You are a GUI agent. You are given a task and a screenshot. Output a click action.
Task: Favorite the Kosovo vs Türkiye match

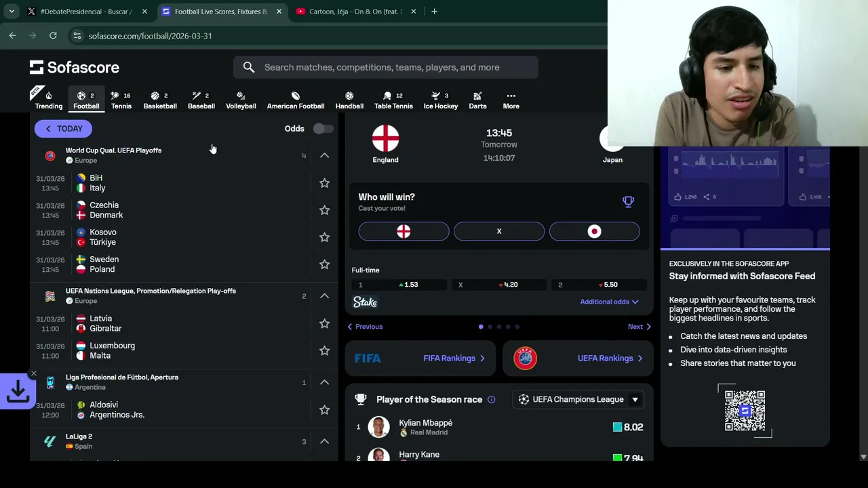324,237
